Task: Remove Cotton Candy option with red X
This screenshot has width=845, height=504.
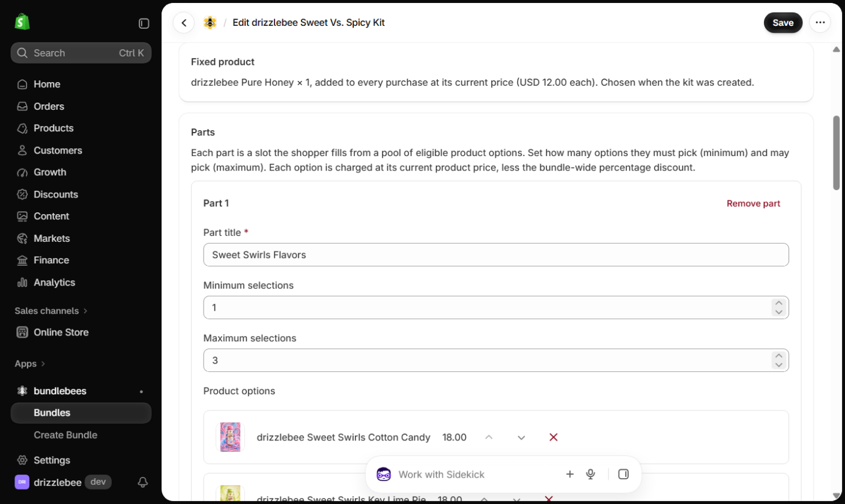Action: [x=554, y=437]
